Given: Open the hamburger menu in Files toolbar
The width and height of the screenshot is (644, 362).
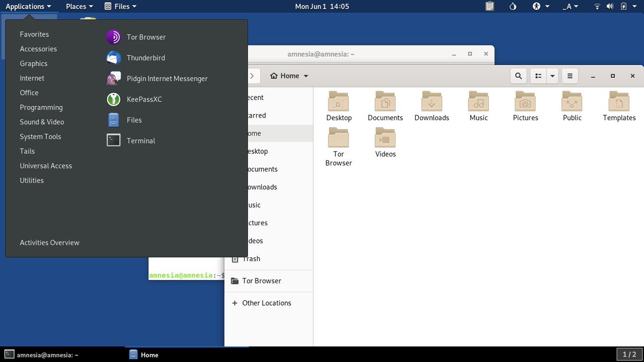Looking at the screenshot, I should 569,76.
